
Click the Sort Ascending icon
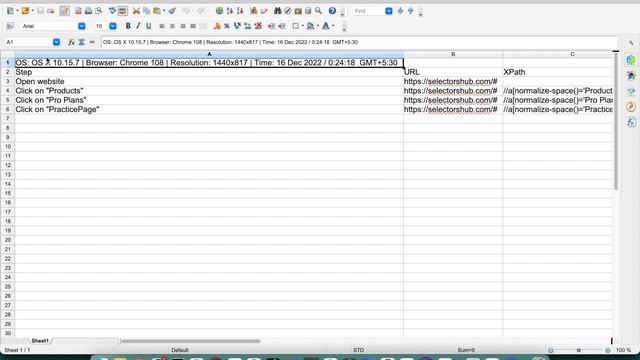(x=230, y=11)
